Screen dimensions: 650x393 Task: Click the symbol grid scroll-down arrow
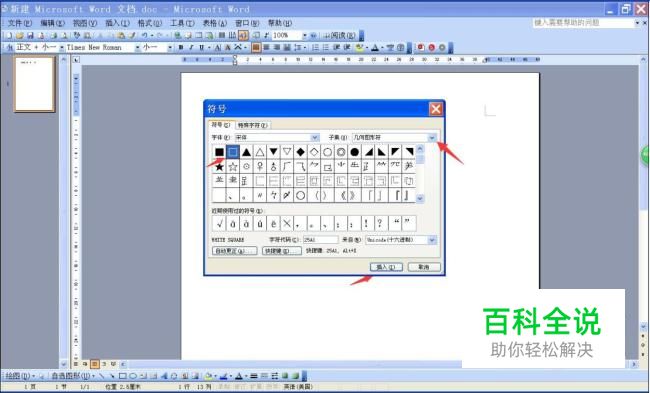click(420, 199)
